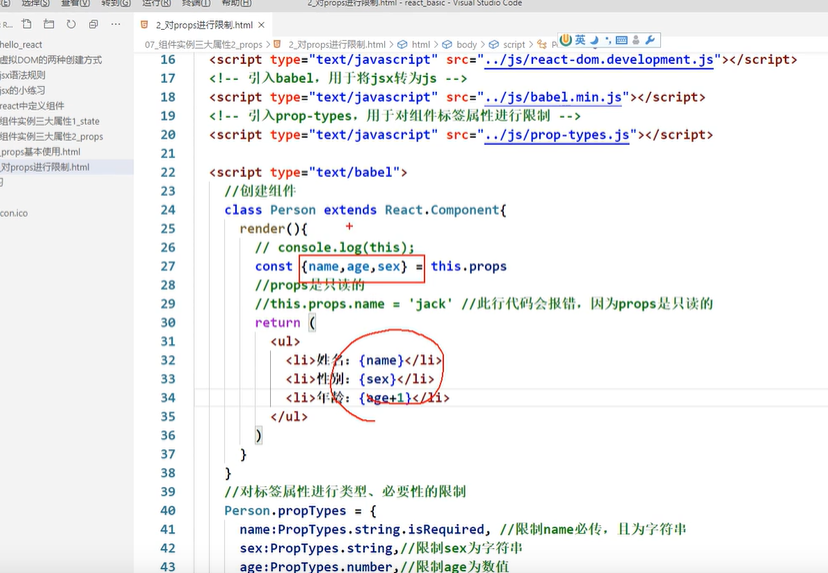Click the HTML file icon on the editor tab
Viewport: 828px width, 573px height.
coord(145,25)
